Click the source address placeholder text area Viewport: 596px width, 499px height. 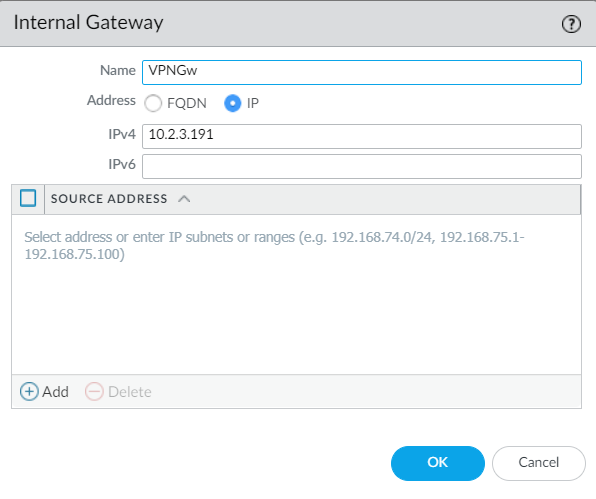click(x=274, y=246)
